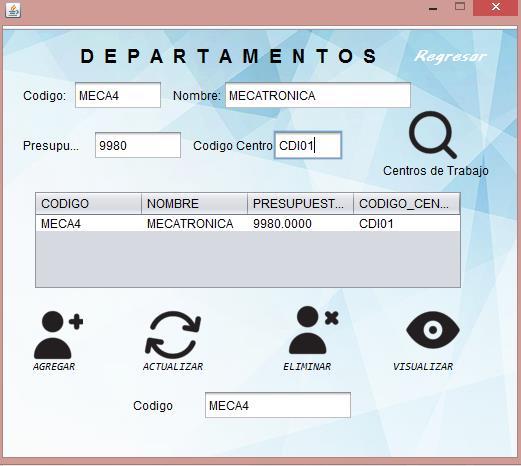The height and width of the screenshot is (466, 521).
Task: Click the VISUALIZAR text label
Action: [x=423, y=367]
